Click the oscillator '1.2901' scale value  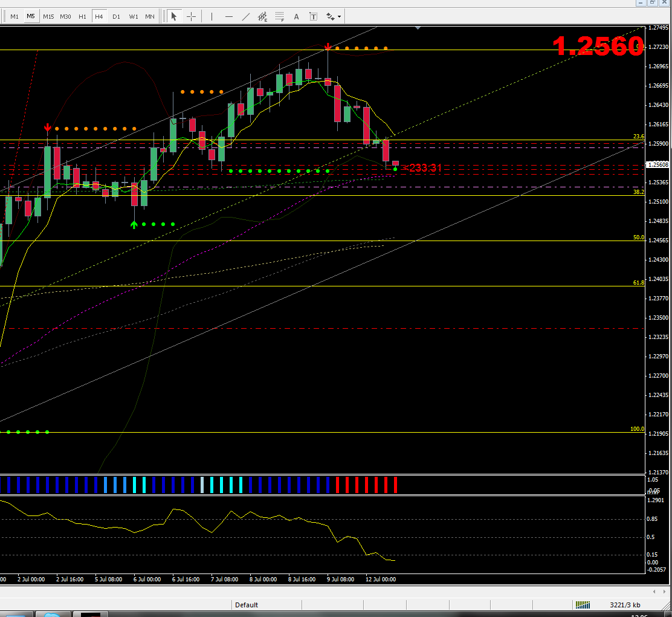tap(656, 500)
